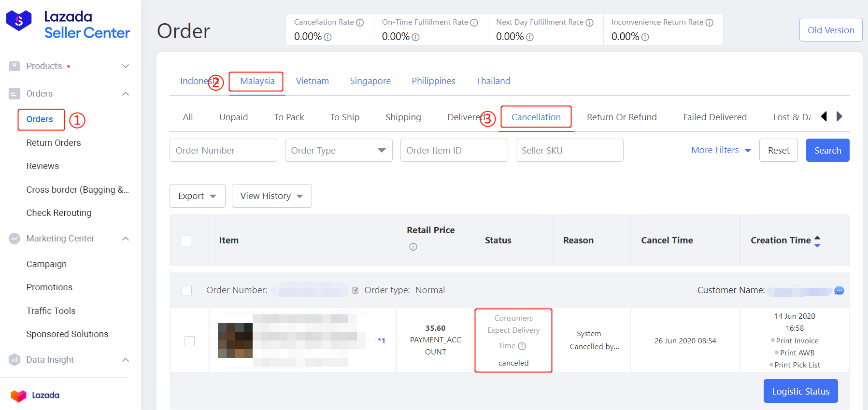This screenshot has width=868, height=410.
Task: Switch to the Thailand country tab
Action: point(493,81)
